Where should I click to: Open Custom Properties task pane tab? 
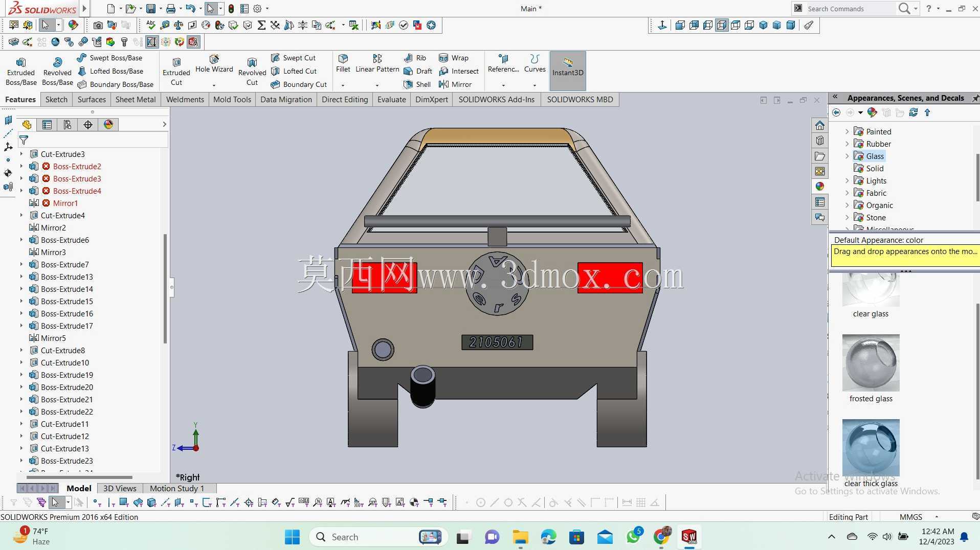(x=820, y=202)
